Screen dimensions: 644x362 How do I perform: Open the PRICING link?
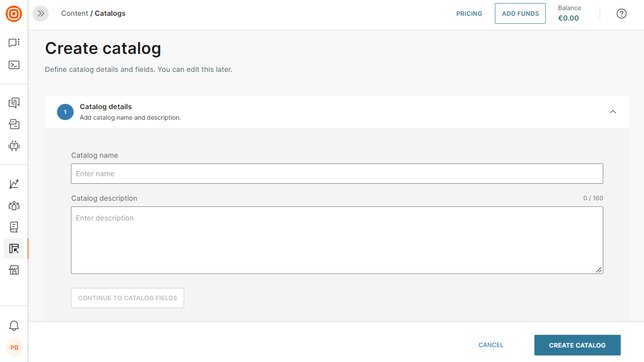pos(469,14)
